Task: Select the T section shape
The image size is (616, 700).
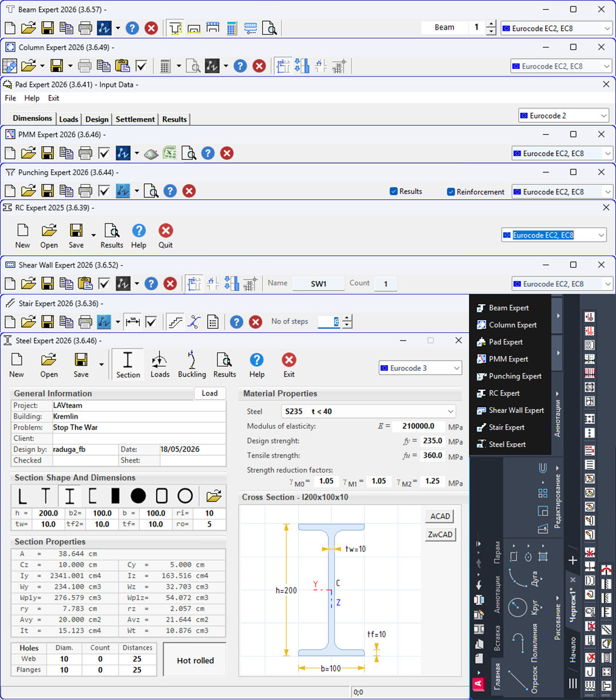Action: (46, 496)
